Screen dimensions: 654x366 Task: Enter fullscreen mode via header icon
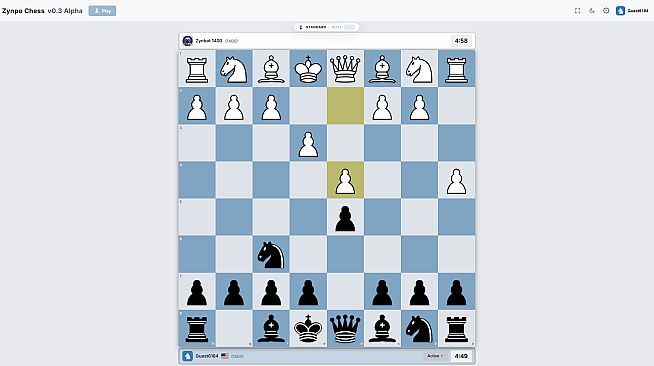577,11
